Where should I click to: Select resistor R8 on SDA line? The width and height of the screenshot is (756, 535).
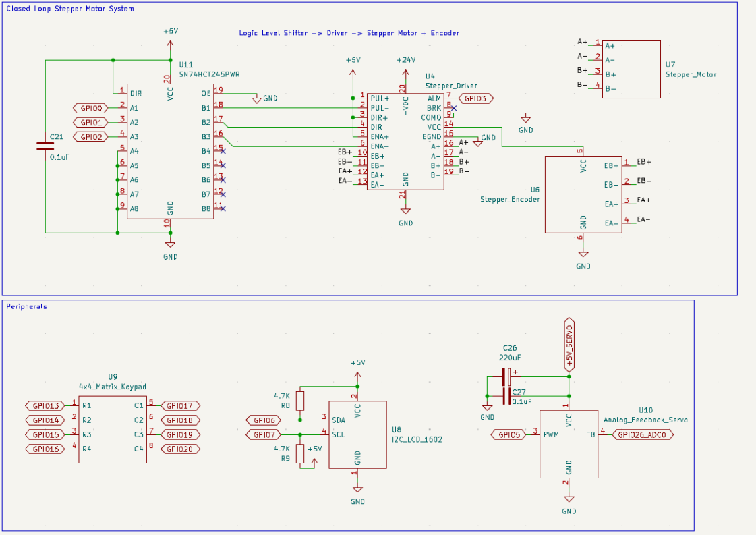pos(300,401)
